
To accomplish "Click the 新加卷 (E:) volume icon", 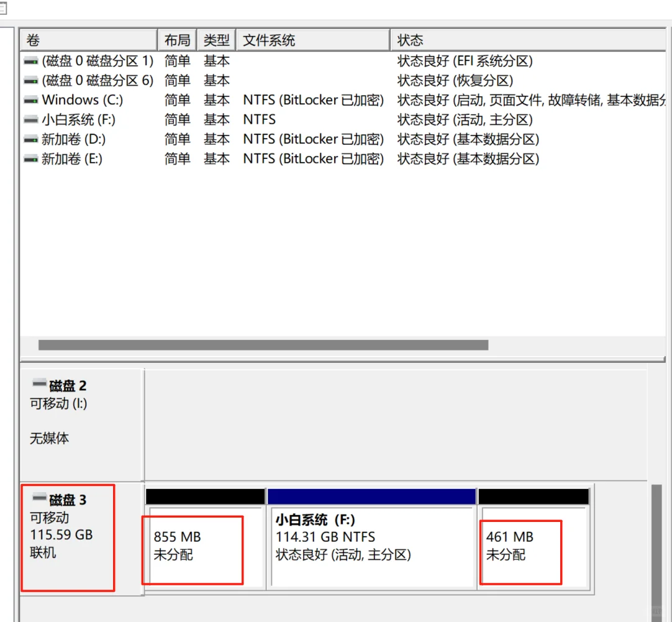I will coord(31,159).
